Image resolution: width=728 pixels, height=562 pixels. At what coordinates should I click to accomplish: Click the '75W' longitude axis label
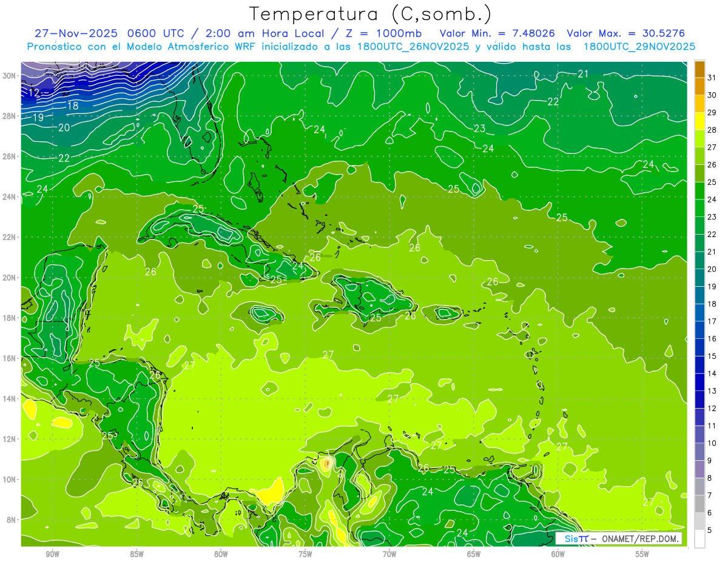click(x=305, y=555)
